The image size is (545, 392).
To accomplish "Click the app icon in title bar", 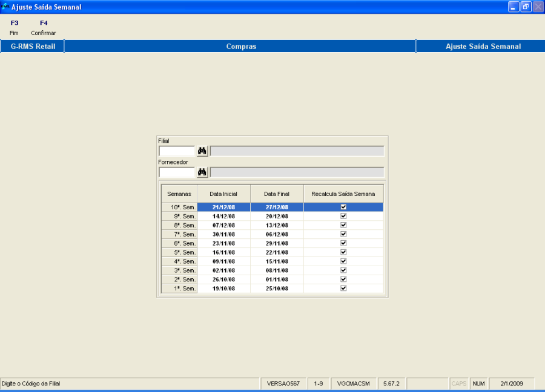I will pos(5,7).
